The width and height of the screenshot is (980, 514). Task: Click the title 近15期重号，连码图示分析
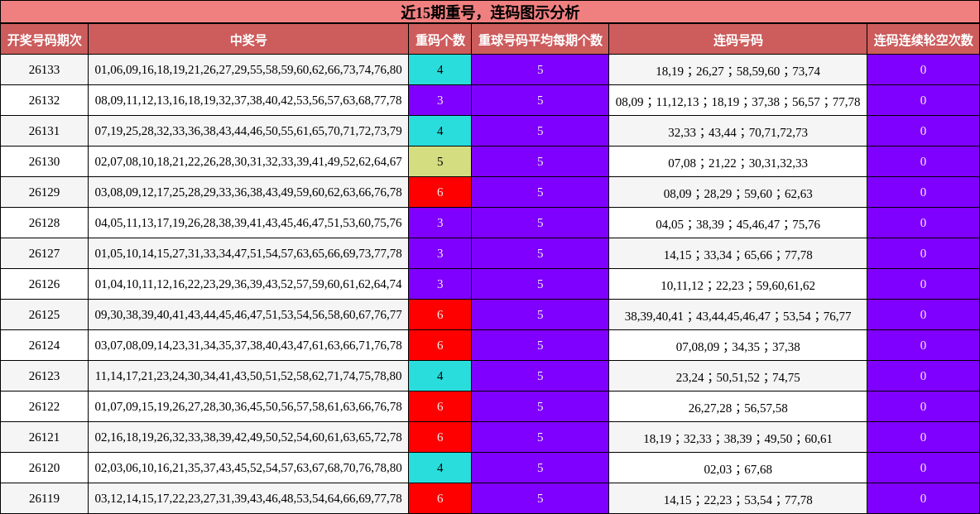tap(490, 12)
